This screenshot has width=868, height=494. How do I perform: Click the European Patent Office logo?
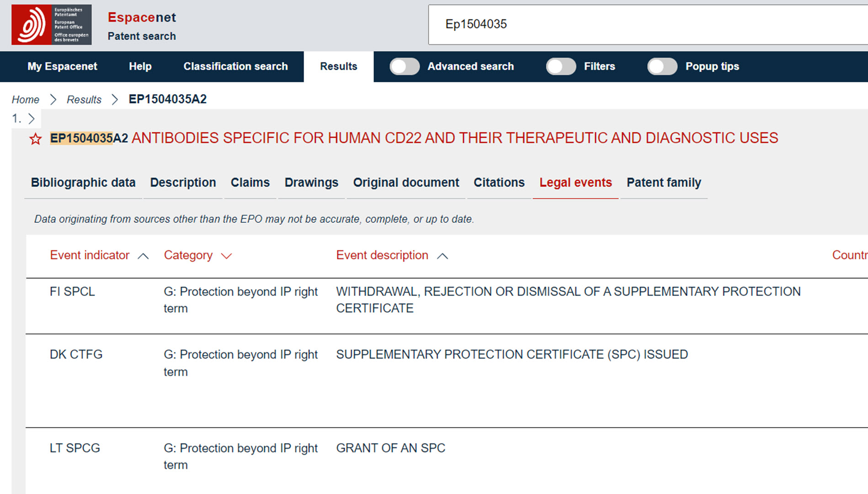tap(51, 25)
